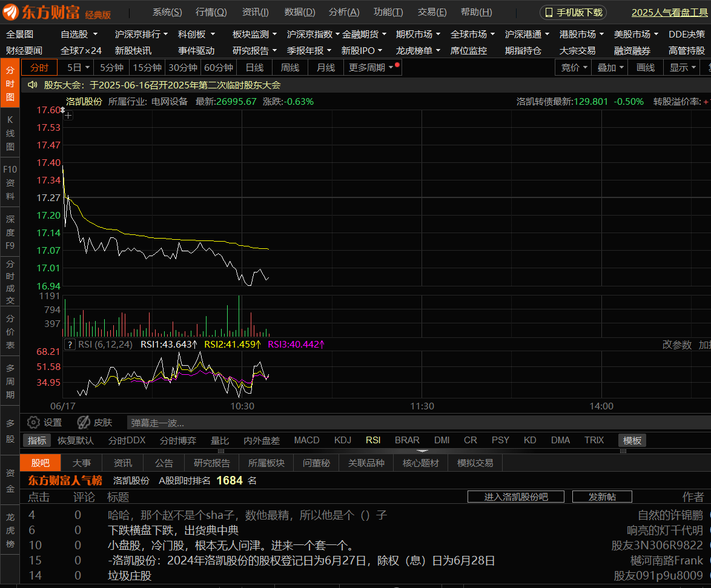Image resolution: width=711 pixels, height=588 pixels.
Task: Open the 数据(D) menu
Action: [x=300, y=12]
